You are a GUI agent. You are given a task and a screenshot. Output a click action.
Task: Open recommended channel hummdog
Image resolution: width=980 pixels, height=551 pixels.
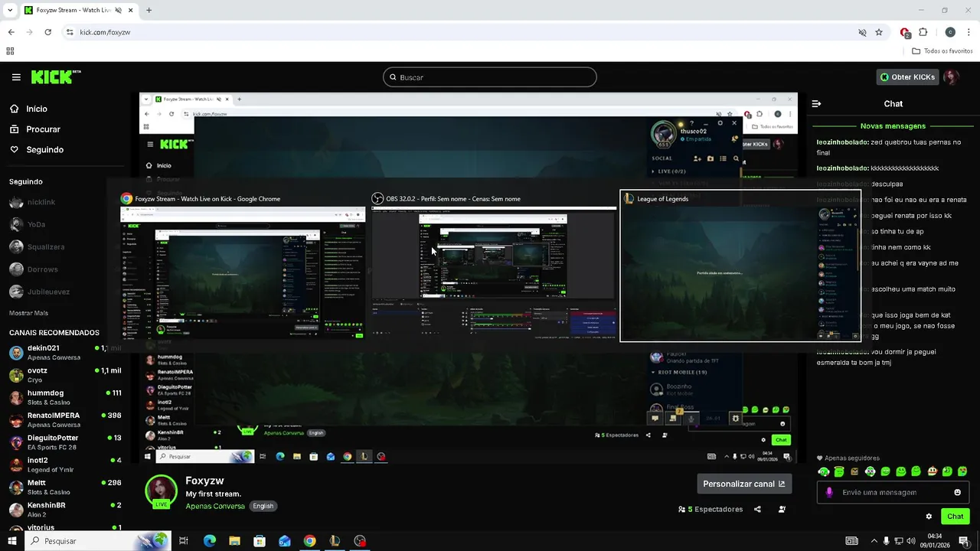click(65, 397)
